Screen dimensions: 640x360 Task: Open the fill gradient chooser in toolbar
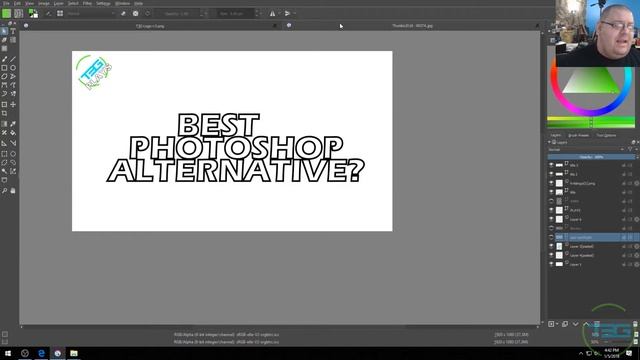point(7,13)
